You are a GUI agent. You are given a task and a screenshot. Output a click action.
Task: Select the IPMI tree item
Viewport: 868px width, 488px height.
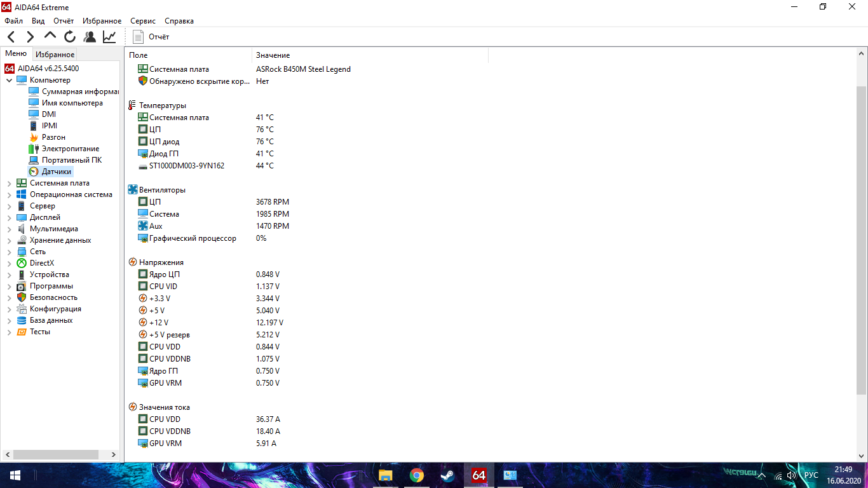click(43, 126)
